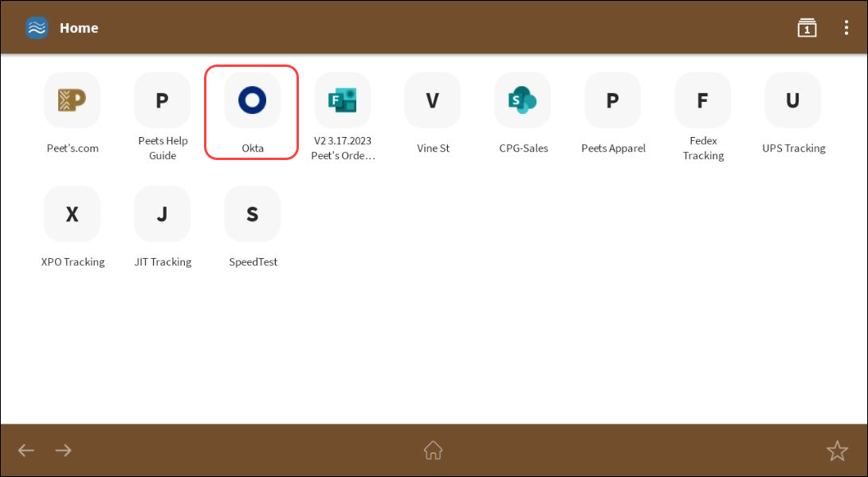Open favorites with the star icon
Screen dimensions: 868x477
point(837,451)
